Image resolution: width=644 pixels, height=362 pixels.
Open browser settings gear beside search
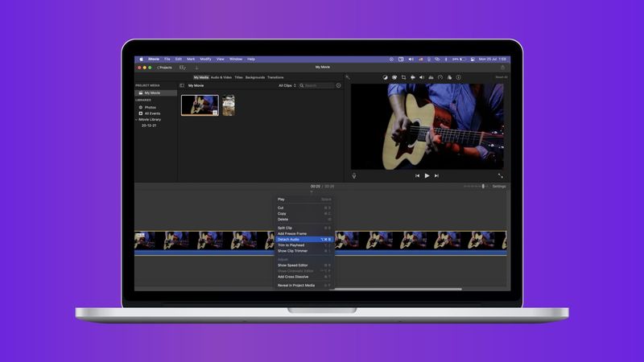click(338, 85)
